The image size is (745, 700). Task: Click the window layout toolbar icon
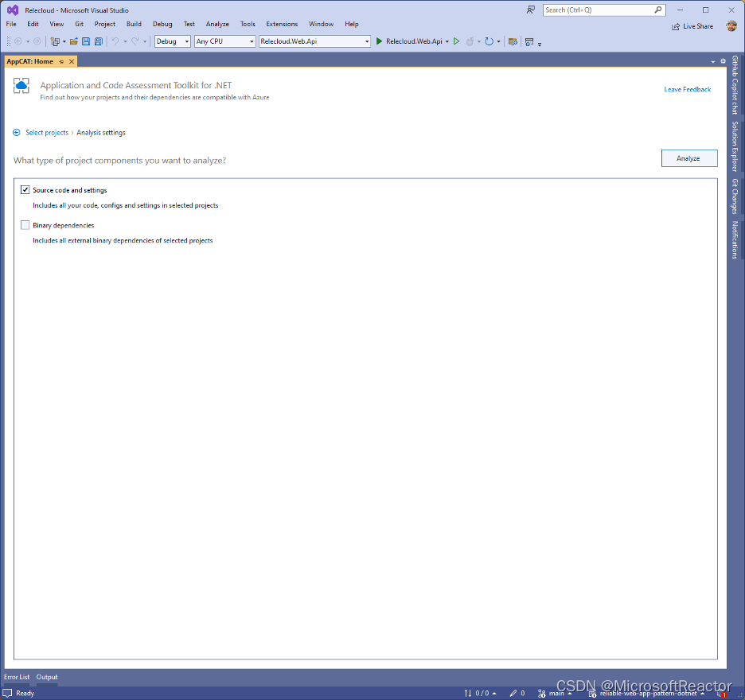[x=529, y=41]
